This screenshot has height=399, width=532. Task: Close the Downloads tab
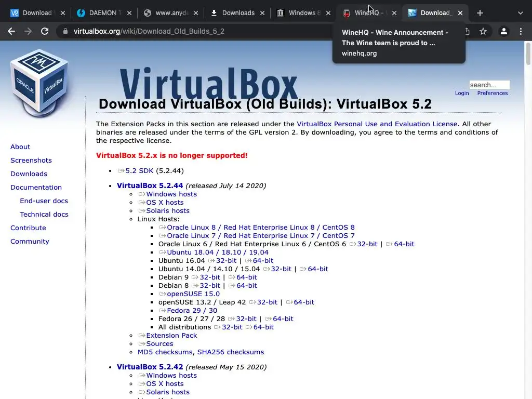(262, 13)
